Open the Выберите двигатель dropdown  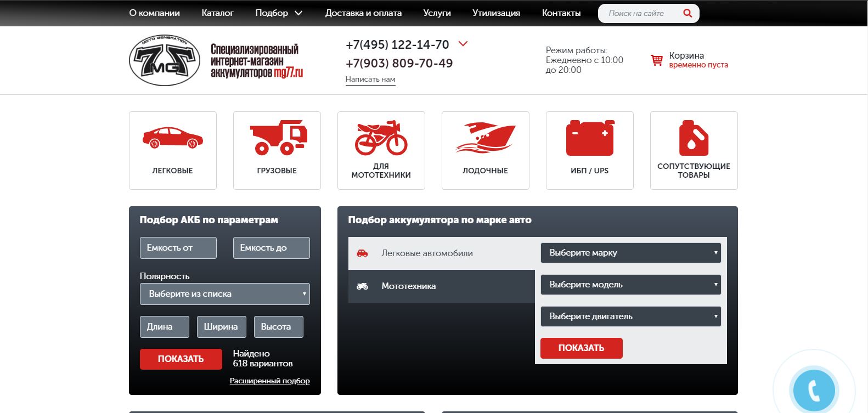pyautogui.click(x=631, y=316)
